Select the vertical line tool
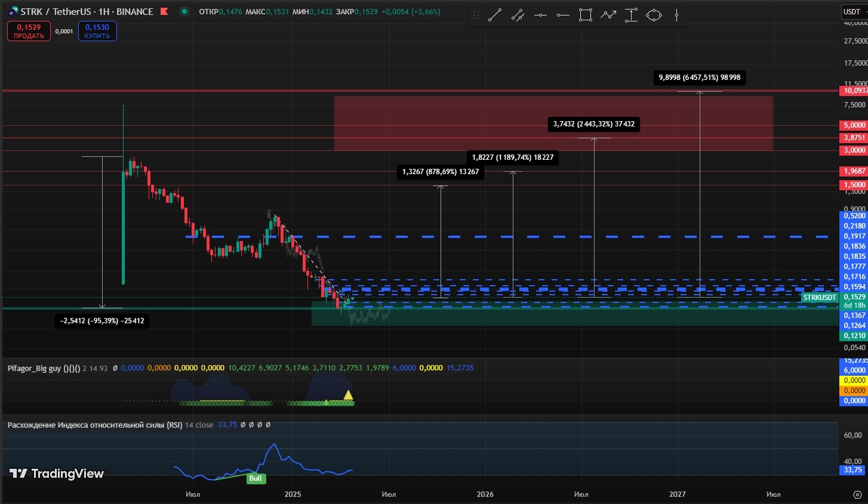The image size is (868, 504). click(x=676, y=16)
